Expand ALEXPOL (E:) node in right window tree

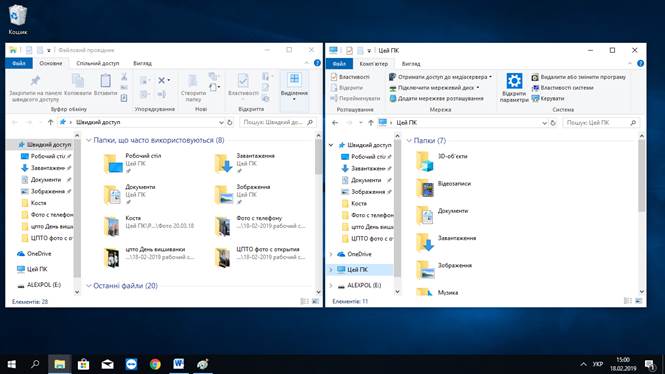coord(331,285)
